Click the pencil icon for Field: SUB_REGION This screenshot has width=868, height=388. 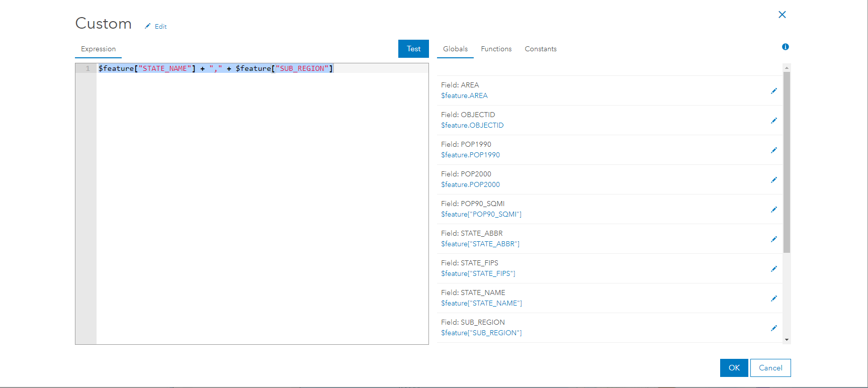click(774, 328)
